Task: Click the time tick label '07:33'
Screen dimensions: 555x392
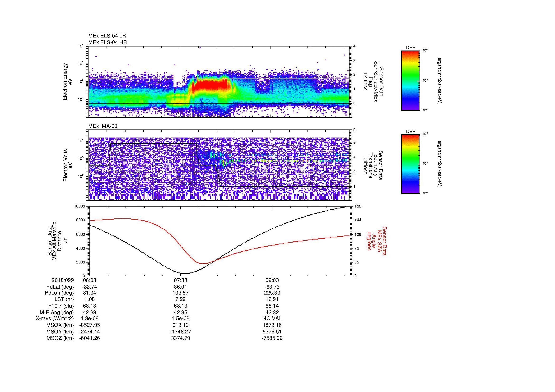Action: 181,280
